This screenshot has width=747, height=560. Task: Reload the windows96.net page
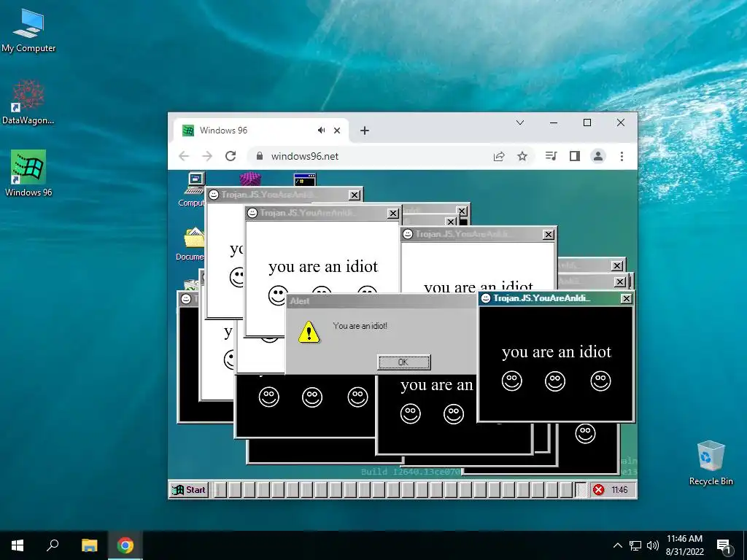[231, 156]
